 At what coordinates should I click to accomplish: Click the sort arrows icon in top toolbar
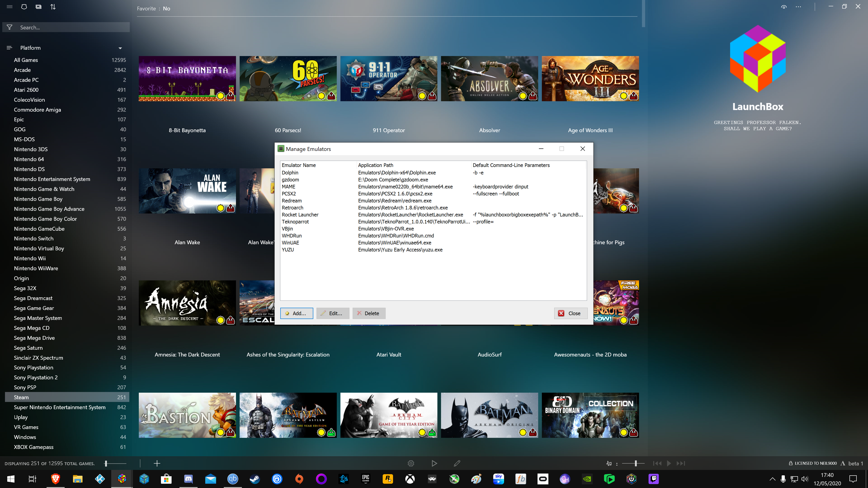pyautogui.click(x=53, y=7)
